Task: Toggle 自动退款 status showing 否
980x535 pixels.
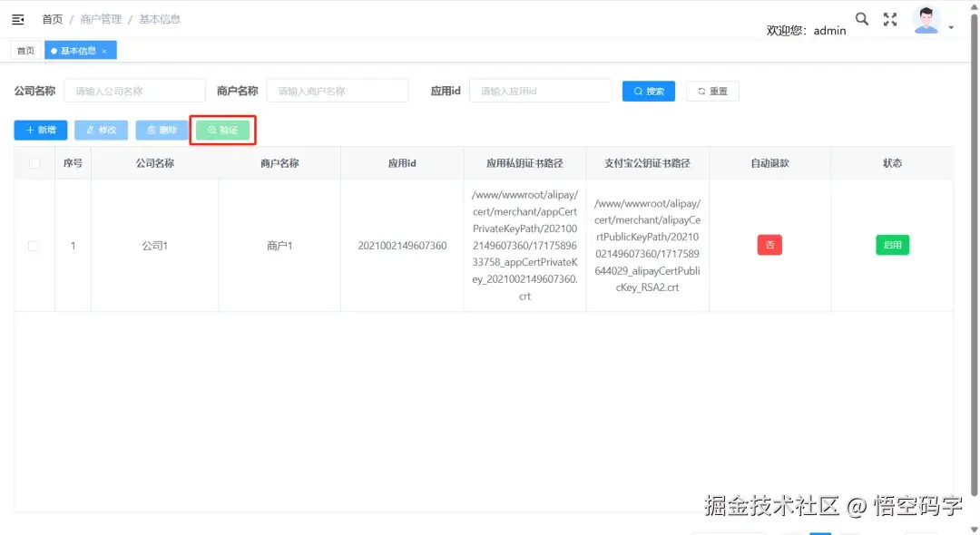Action: (769, 245)
